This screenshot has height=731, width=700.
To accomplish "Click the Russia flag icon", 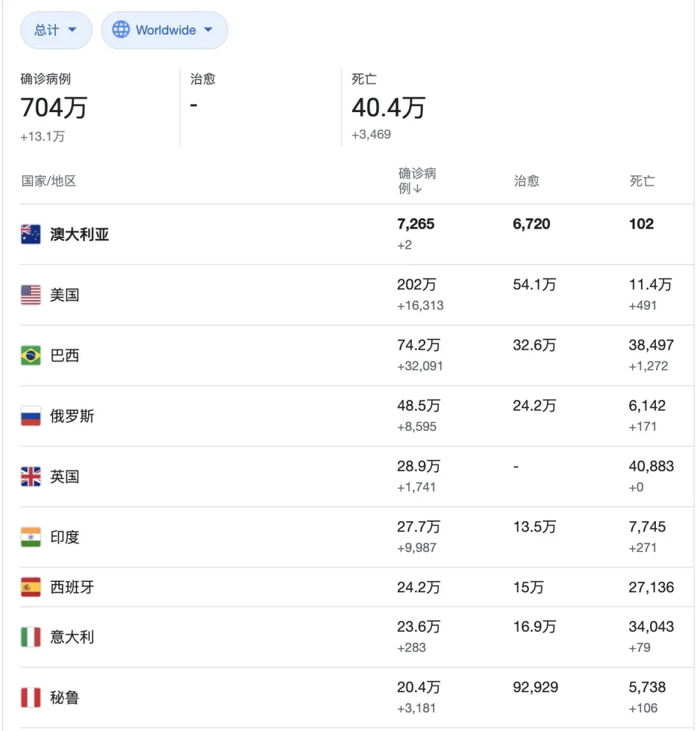I will tap(30, 416).
